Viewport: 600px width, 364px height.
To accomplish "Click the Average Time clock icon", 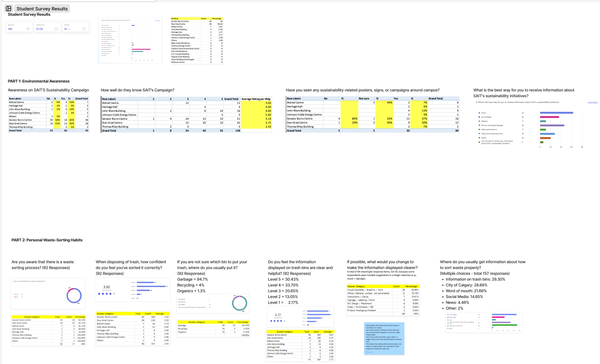I will pos(56,29).
